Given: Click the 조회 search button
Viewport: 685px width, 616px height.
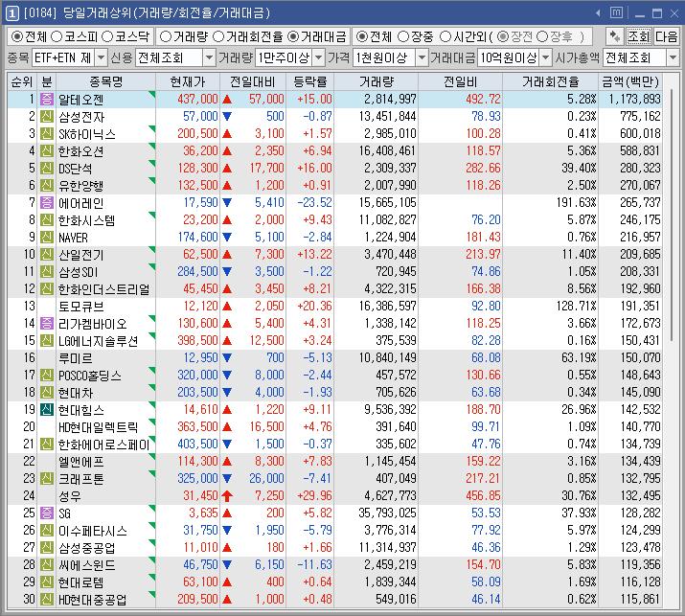Looking at the screenshot, I should 638,36.
